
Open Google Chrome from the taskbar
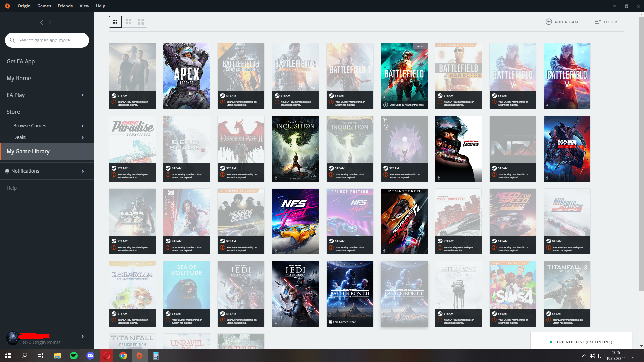123,356
